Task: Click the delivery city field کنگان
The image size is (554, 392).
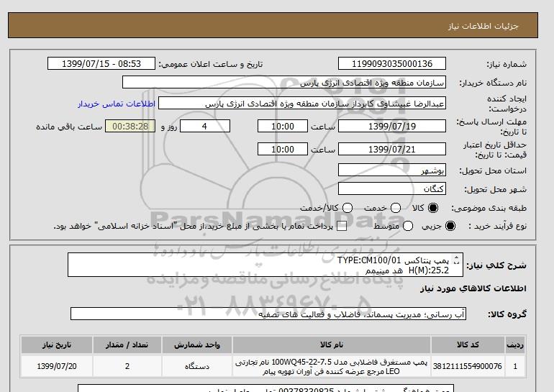Action: click(x=392, y=188)
